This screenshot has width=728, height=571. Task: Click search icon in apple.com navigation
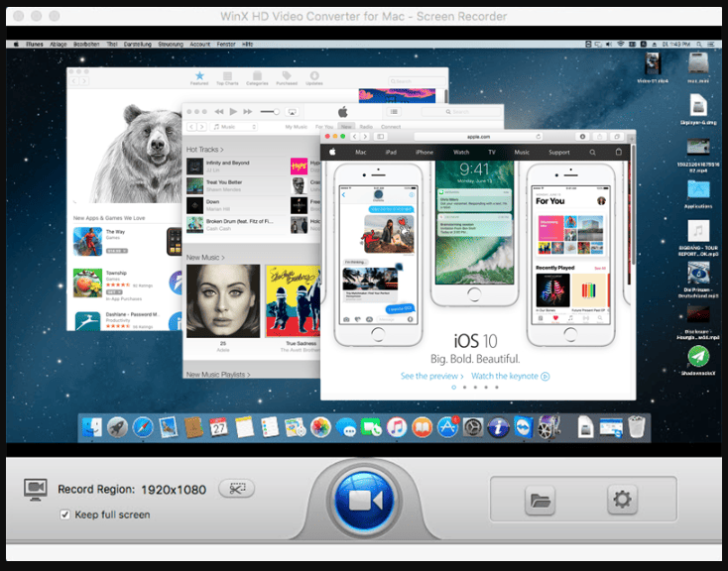coord(592,153)
